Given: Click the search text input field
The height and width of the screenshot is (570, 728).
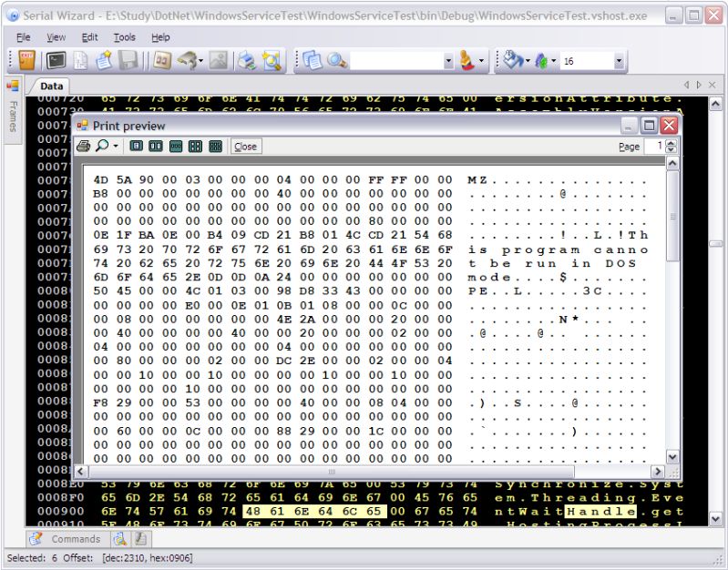Looking at the screenshot, I should 396,61.
